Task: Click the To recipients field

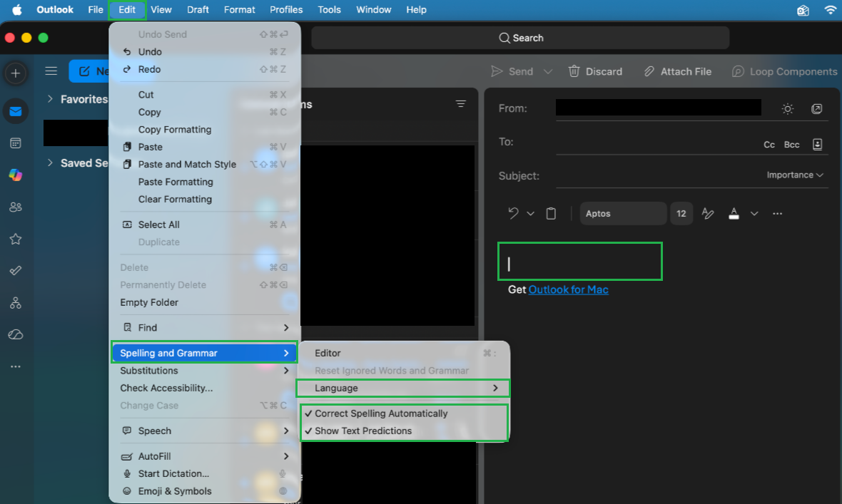Action: click(x=657, y=143)
